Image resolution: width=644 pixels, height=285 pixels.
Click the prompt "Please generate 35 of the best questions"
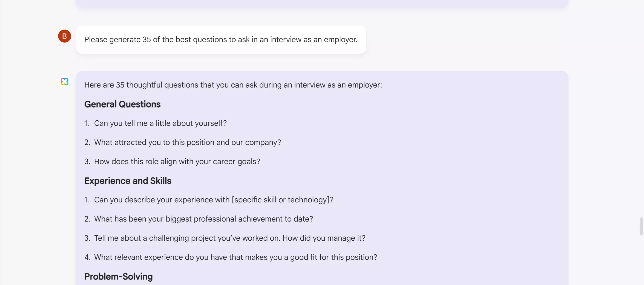[221, 40]
